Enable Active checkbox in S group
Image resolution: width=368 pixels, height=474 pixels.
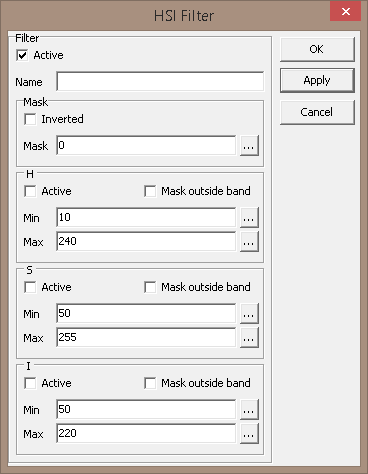tap(30, 287)
